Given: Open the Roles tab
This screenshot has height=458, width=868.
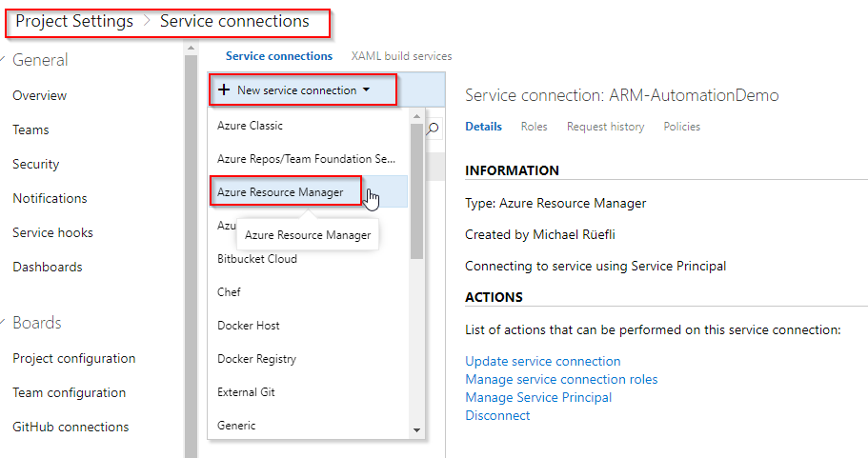Looking at the screenshot, I should (534, 127).
